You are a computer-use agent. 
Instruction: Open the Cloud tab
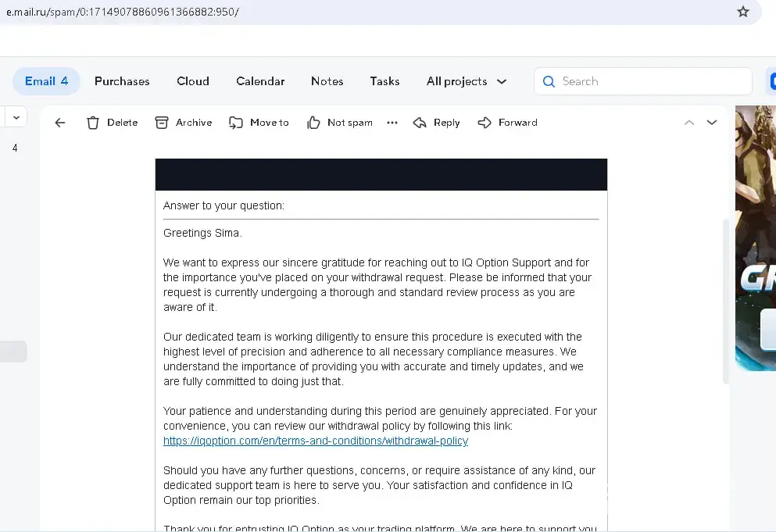(193, 81)
